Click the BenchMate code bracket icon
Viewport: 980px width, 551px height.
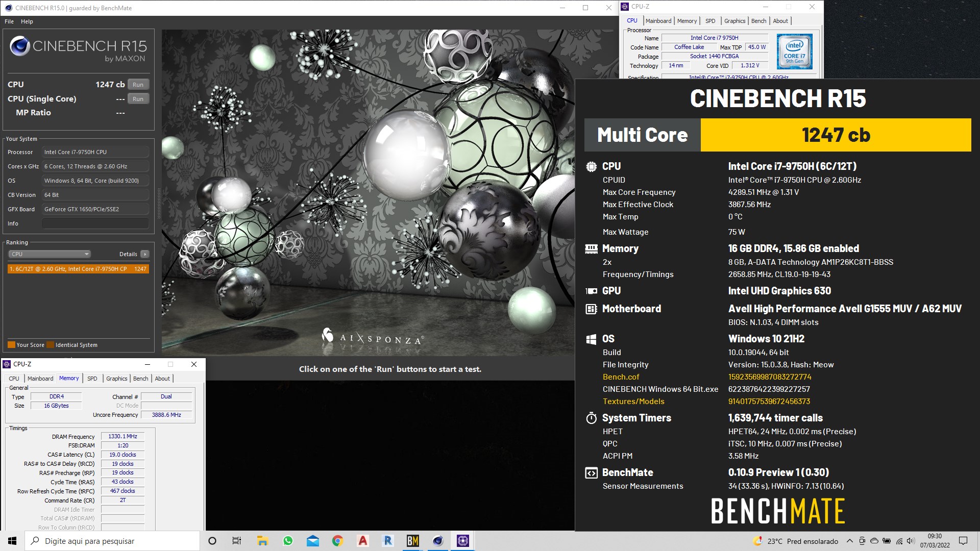pos(591,473)
